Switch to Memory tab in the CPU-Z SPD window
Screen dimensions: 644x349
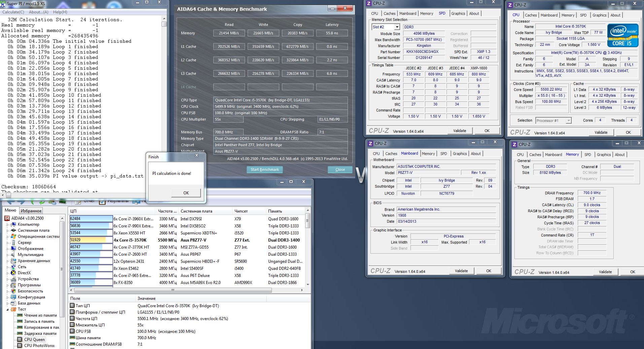pos(427,13)
